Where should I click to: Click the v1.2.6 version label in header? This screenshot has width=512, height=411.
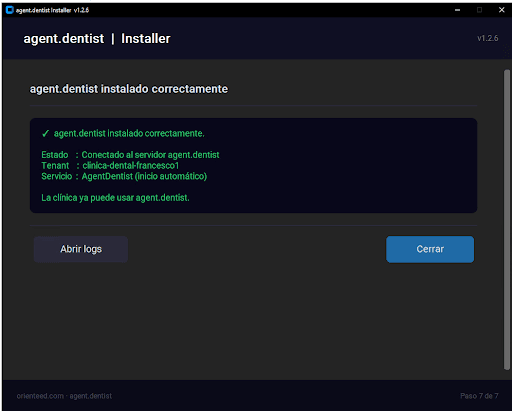pos(488,38)
